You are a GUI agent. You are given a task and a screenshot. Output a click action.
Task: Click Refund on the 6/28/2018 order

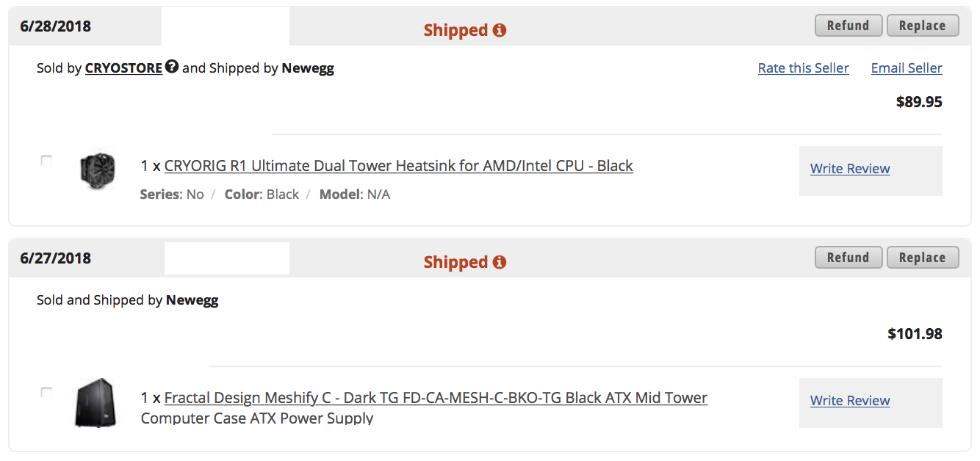click(848, 26)
